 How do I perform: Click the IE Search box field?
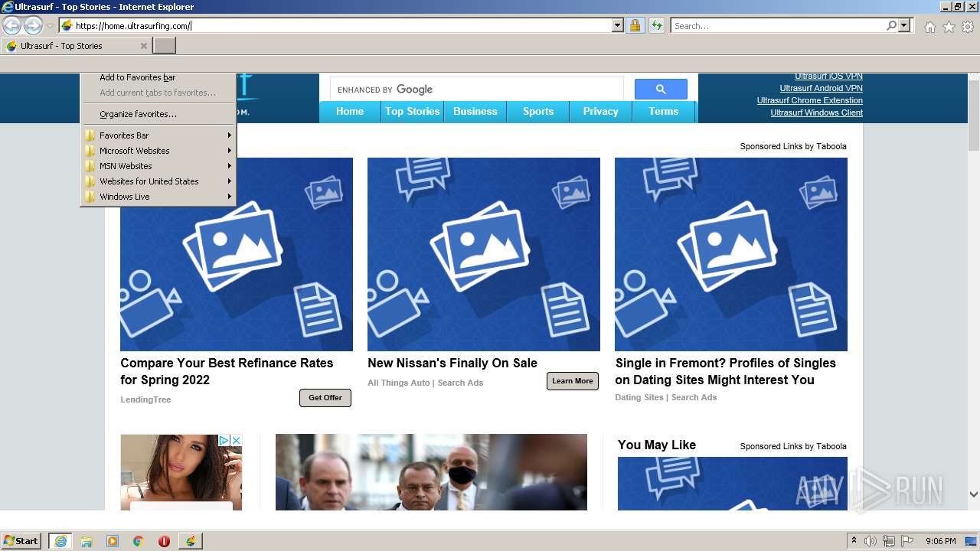777,26
